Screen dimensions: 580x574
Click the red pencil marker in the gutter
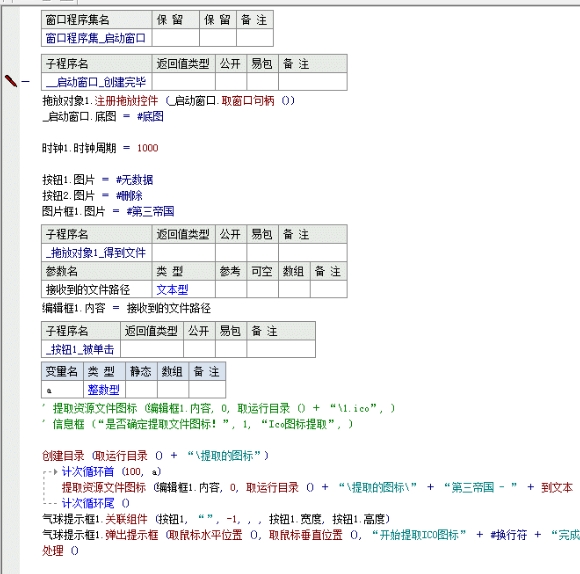11,81
